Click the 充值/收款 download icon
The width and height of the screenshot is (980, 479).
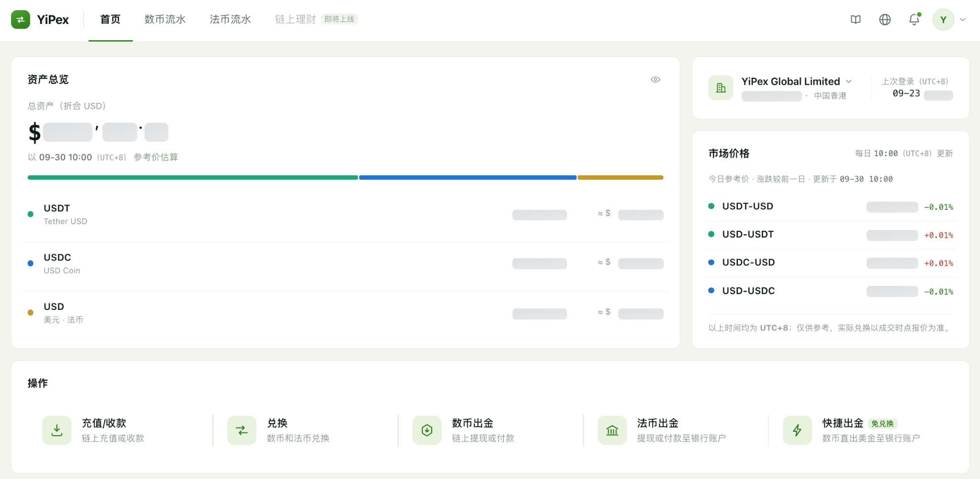pyautogui.click(x=57, y=430)
